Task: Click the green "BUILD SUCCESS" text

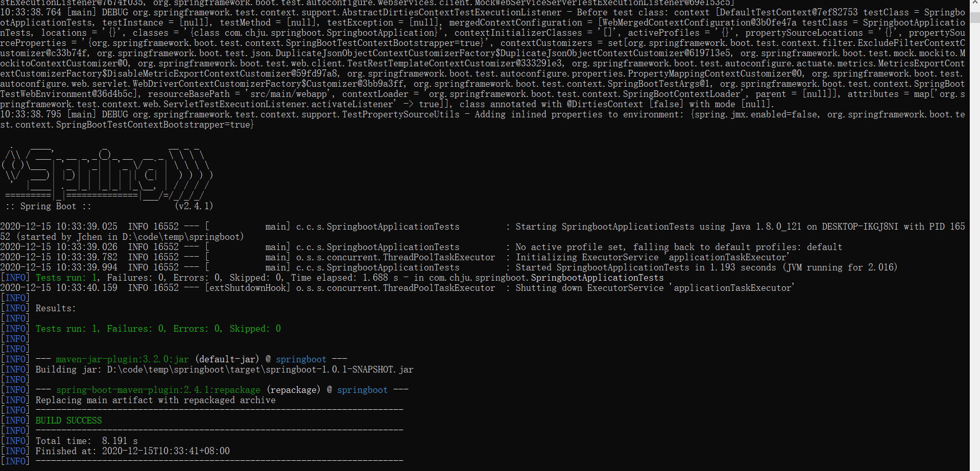Action: [69, 420]
